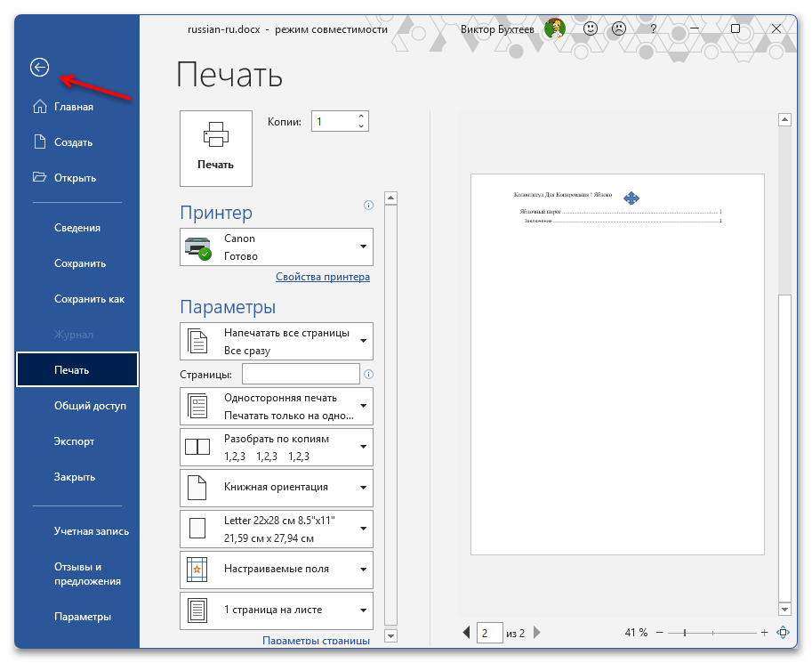Viewport: 812px width, 663px height.
Task: Click the 'Параметры страницы' link
Action: (x=316, y=641)
